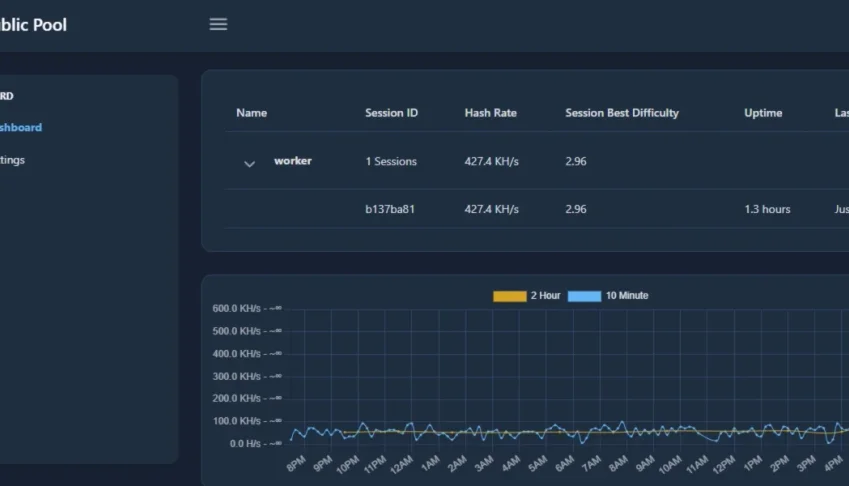Viewport: 849px width, 486px height.
Task: Click 2.96 difficulty in worker row
Action: point(576,161)
